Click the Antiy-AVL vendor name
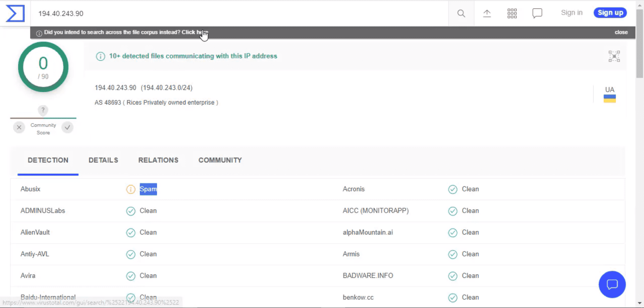The width and height of the screenshot is (644, 308). tap(35, 254)
